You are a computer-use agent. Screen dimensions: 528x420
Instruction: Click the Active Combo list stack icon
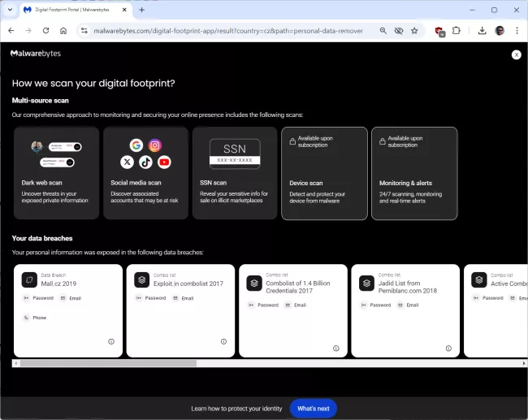pyautogui.click(x=479, y=280)
